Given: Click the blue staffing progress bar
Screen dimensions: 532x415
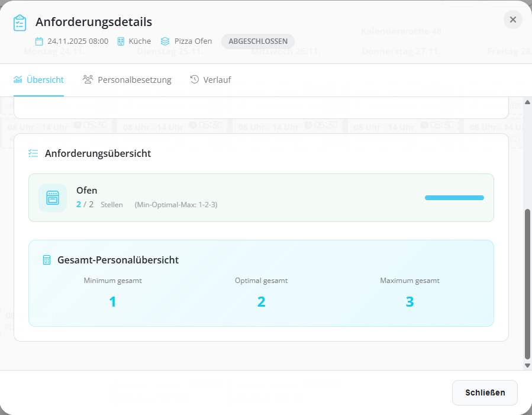Looking at the screenshot, I should (x=454, y=197).
